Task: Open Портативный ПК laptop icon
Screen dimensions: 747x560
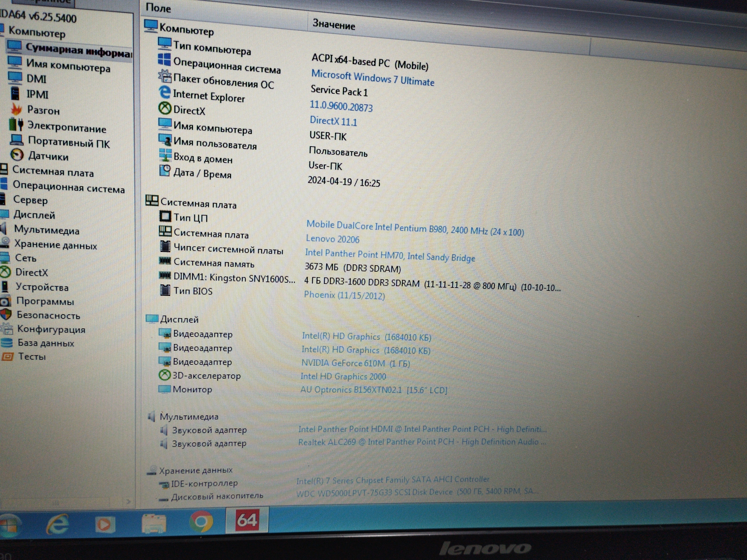Action: pos(17,140)
